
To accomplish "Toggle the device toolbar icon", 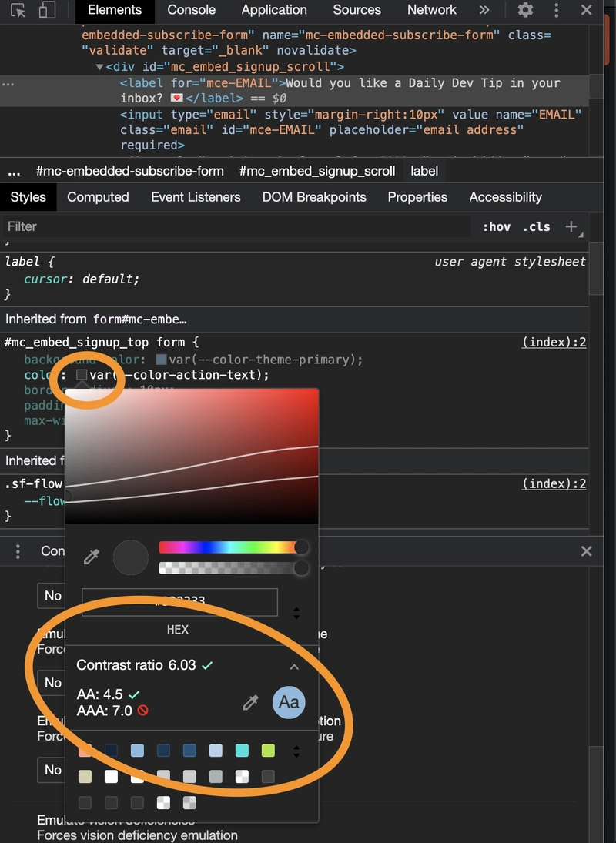I will [47, 11].
